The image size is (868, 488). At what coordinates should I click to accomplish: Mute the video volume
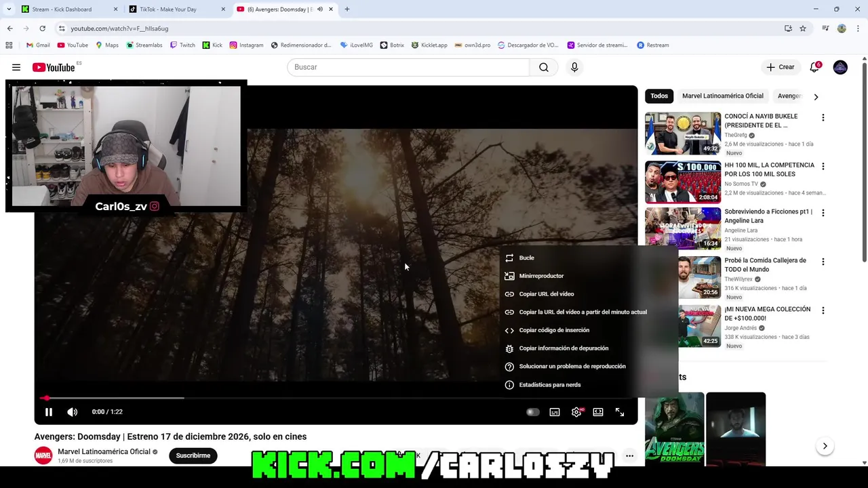[x=73, y=412]
